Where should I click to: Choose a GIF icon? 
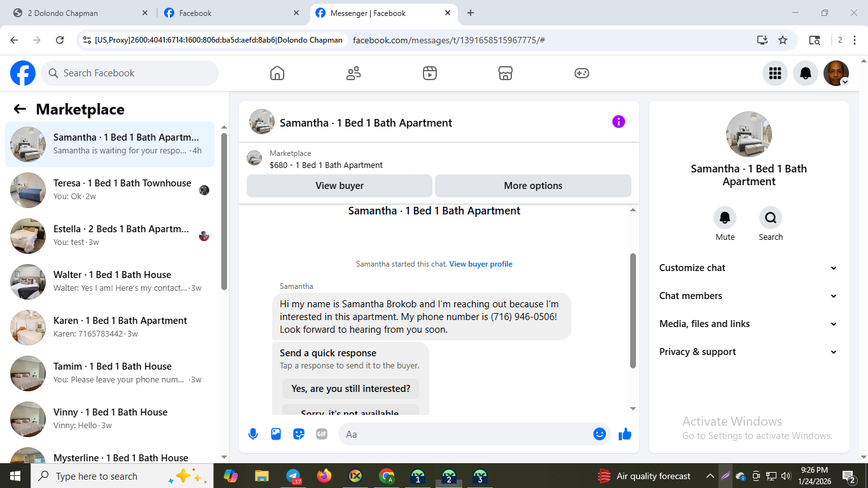[322, 434]
